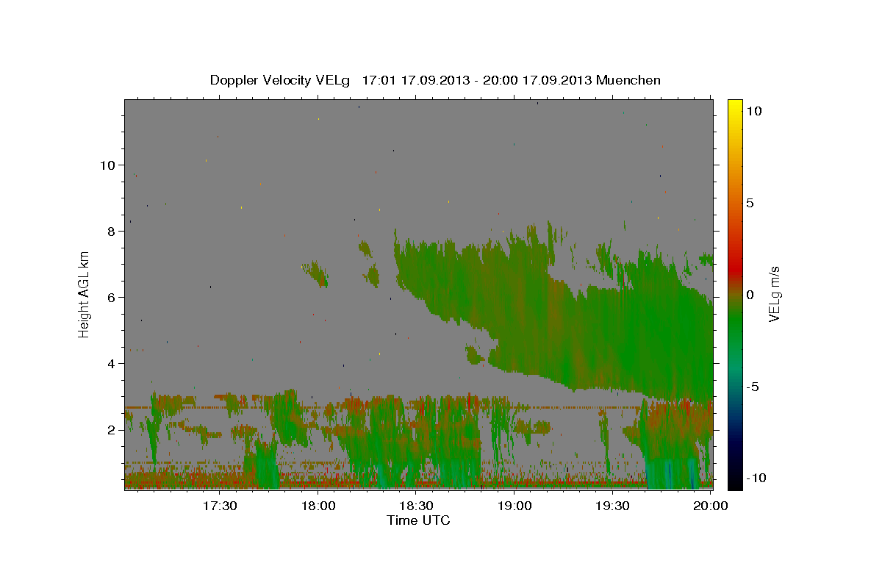
Task: Click the 17:30 time axis tick label
Action: (220, 506)
